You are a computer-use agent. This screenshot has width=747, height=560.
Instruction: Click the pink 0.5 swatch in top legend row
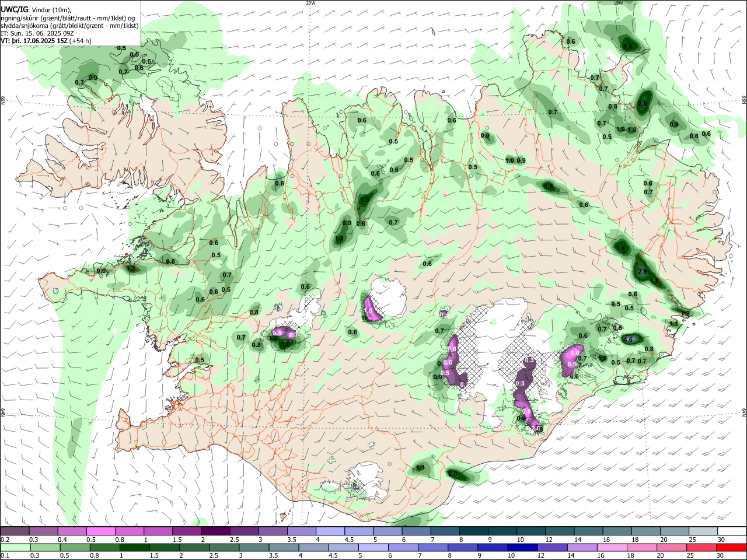100,531
